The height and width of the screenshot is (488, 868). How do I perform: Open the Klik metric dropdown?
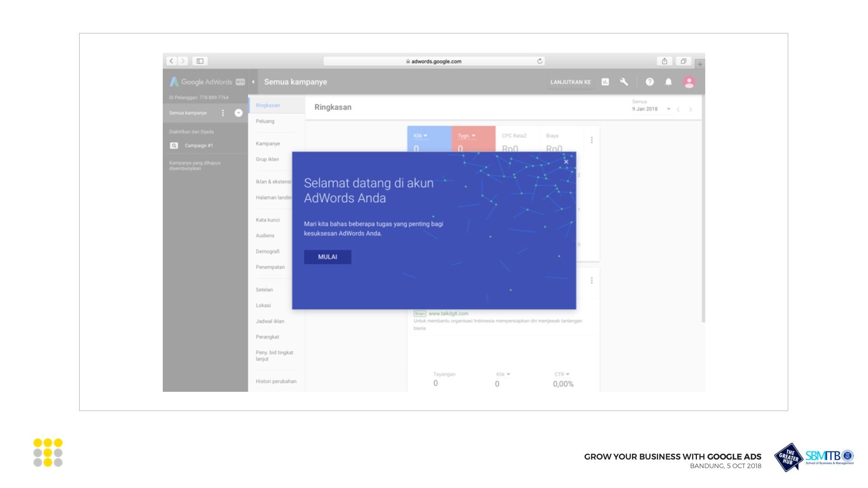(420, 136)
